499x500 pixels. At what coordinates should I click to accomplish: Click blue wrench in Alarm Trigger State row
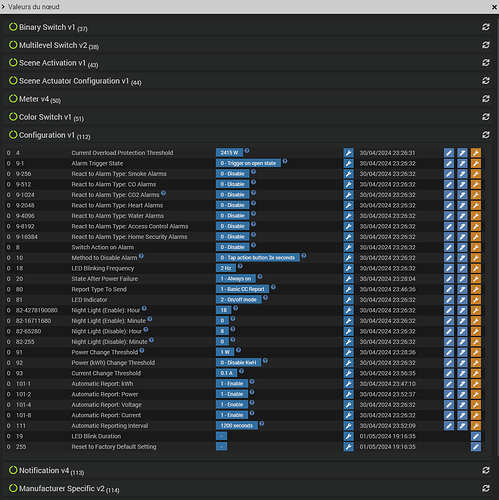pos(348,163)
